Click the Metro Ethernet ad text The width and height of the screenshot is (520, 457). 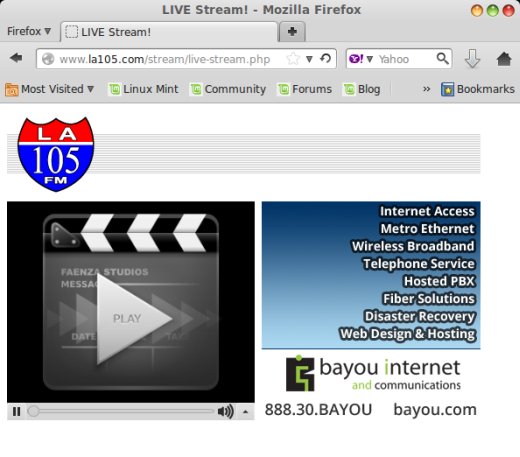coord(428,229)
